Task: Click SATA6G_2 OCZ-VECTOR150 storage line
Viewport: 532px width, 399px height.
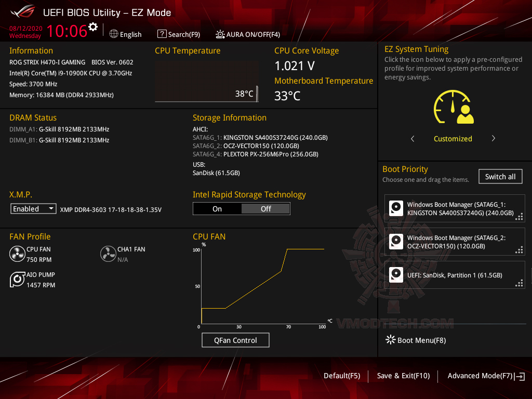Action: point(246,146)
